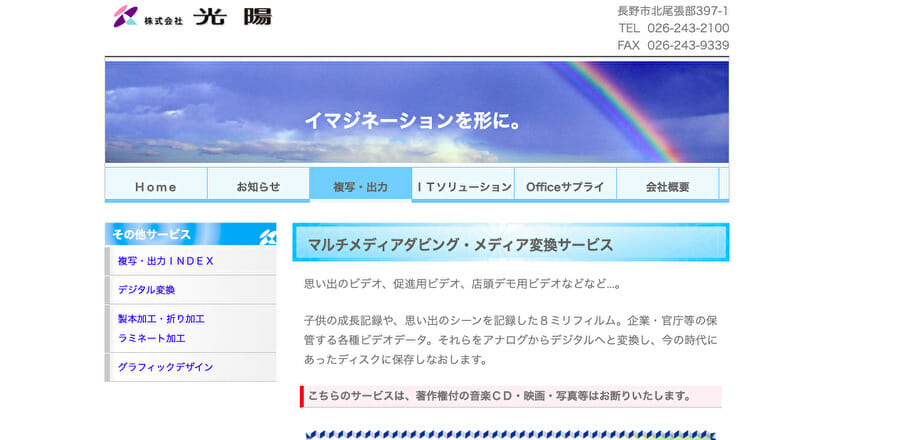Select the 複写・出力 navigation tab

coord(360,185)
